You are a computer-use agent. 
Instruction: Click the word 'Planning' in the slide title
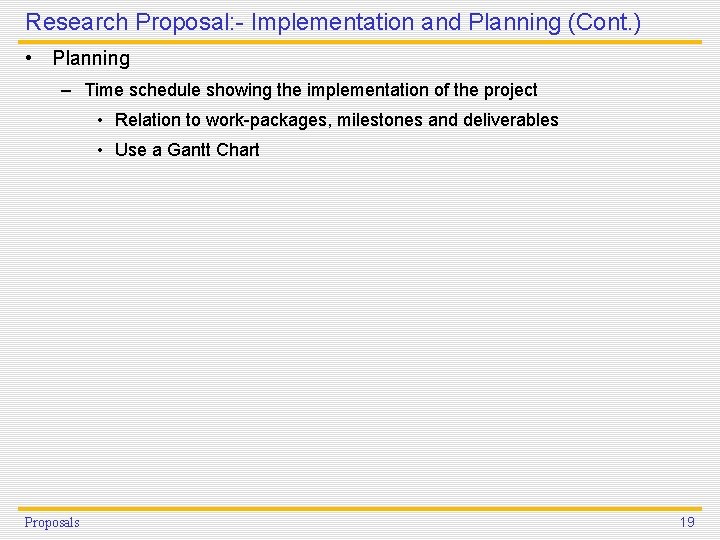(509, 21)
